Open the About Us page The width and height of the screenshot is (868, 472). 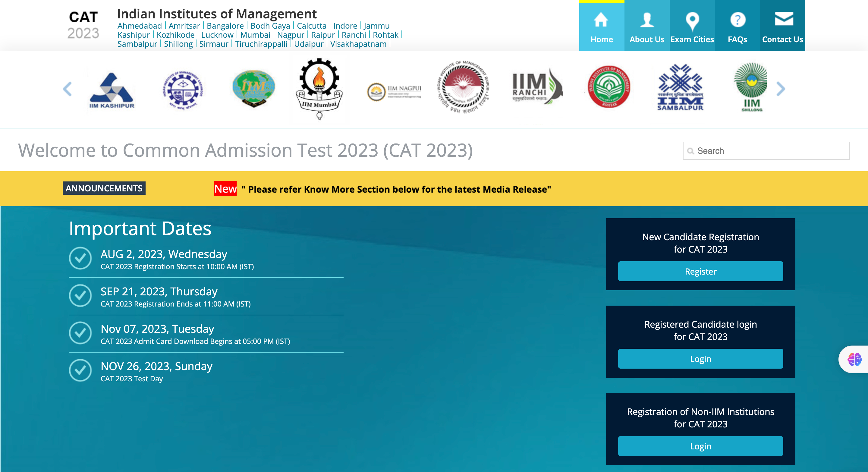point(646,26)
